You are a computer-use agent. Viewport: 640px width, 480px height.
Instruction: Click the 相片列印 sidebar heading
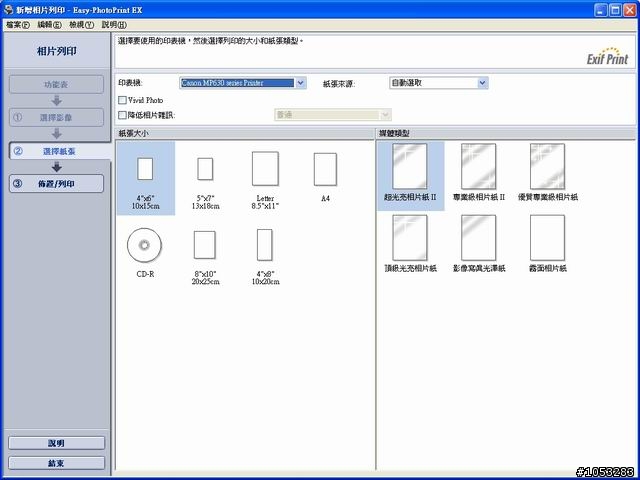click(57, 51)
